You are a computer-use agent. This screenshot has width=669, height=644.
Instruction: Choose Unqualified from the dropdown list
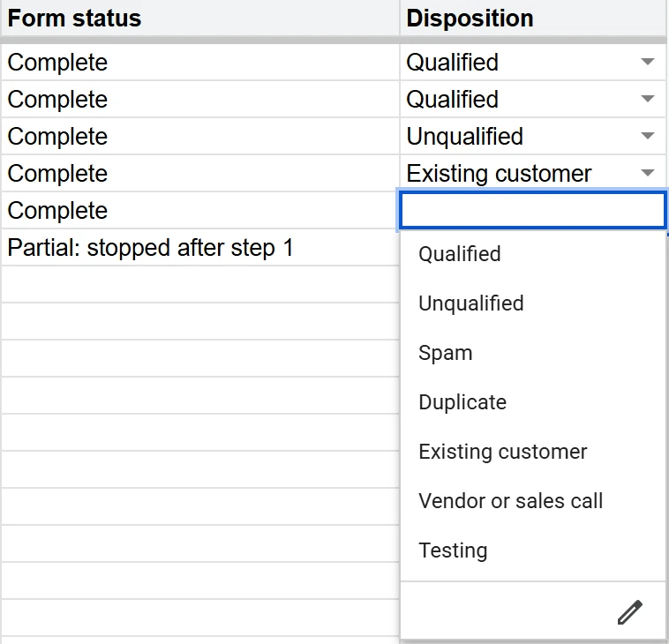[532, 303]
